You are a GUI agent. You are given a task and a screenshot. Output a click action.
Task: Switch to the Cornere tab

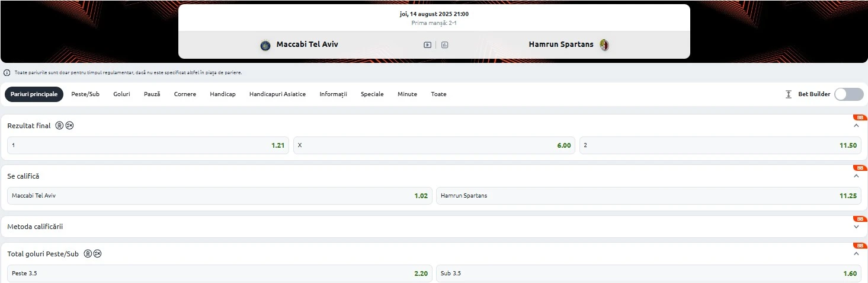point(185,94)
